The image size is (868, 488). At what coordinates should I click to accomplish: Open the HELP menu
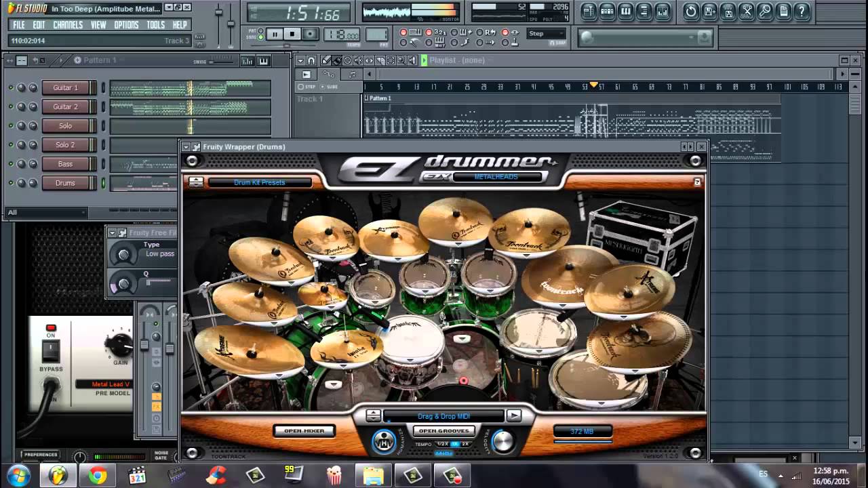click(x=180, y=25)
